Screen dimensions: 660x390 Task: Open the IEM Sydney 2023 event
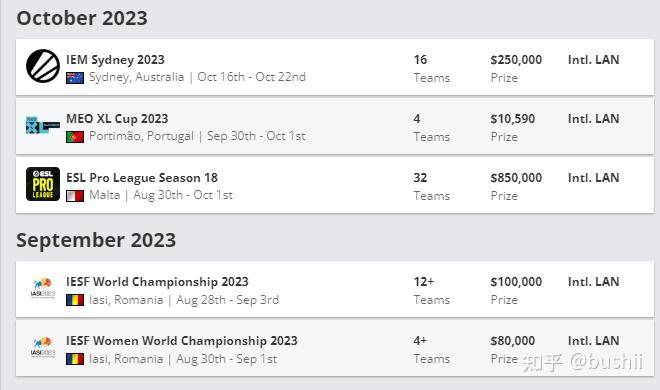coord(115,60)
